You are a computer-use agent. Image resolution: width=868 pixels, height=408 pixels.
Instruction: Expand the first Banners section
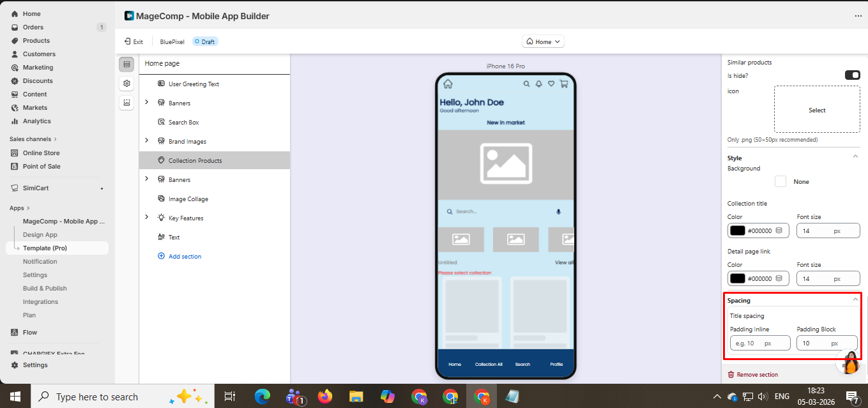146,103
